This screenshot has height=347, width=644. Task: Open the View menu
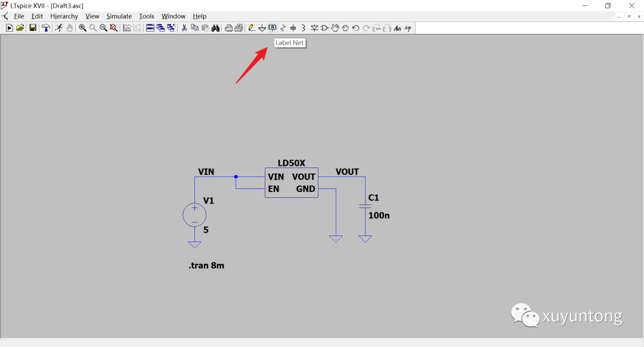coord(92,16)
